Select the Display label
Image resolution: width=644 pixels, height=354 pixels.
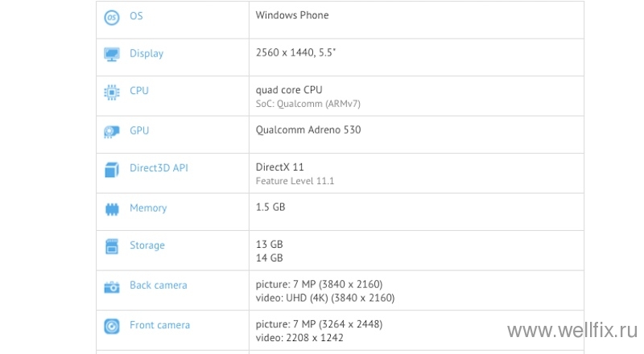(147, 54)
